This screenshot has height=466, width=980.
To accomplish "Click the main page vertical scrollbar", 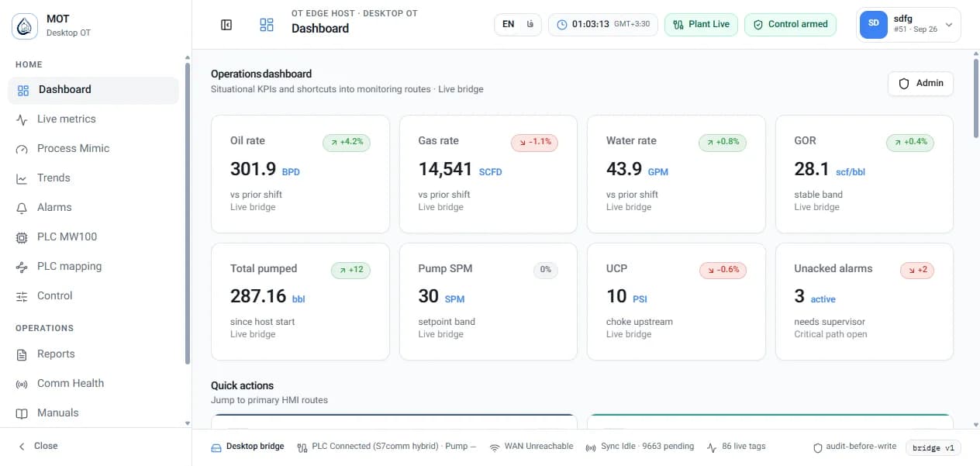I will tap(975, 97).
